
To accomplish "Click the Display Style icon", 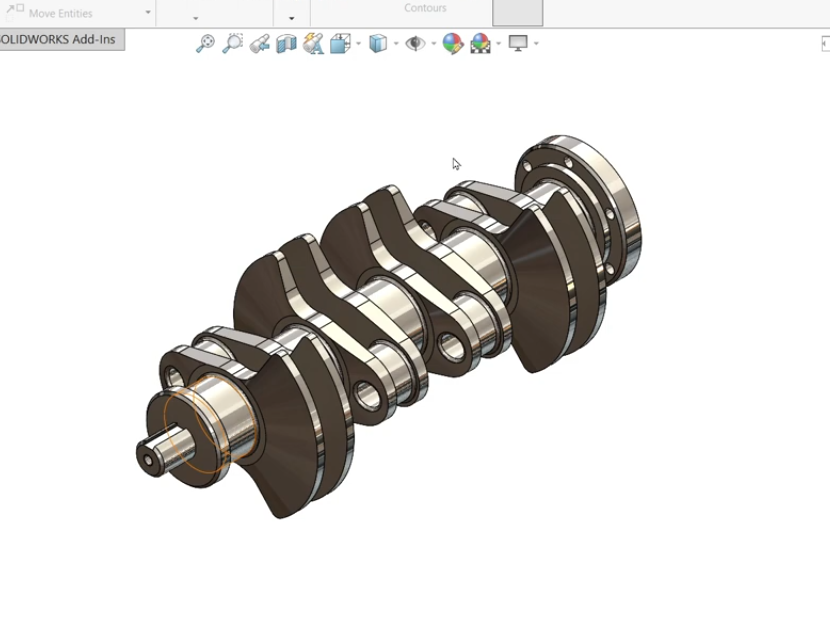I will (x=378, y=43).
